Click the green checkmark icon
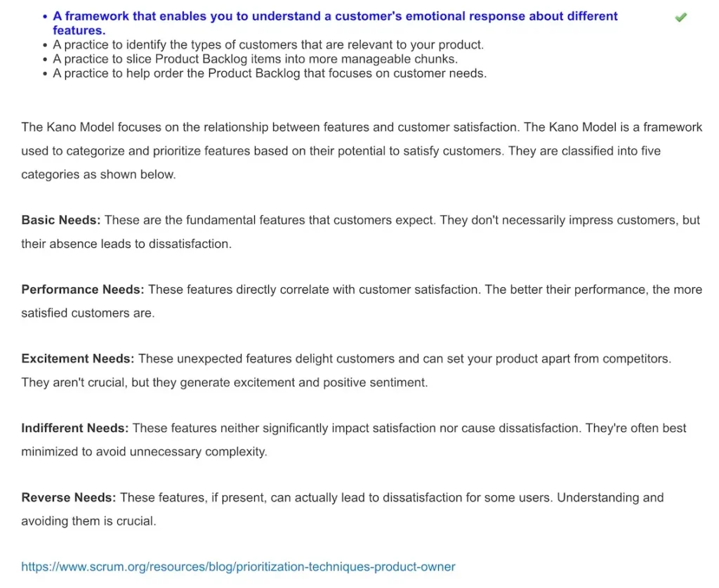Viewport: 719px width, 588px height. click(x=680, y=18)
